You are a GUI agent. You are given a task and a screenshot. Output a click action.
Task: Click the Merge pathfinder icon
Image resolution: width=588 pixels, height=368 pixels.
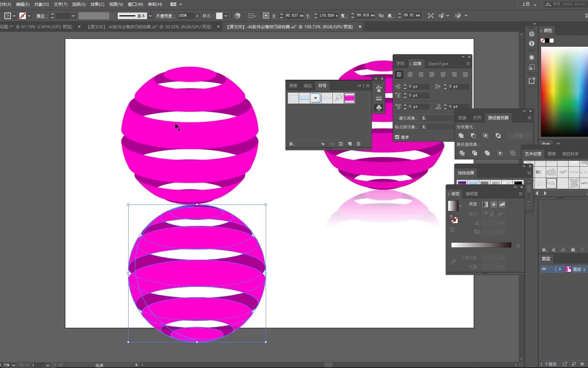click(x=487, y=153)
